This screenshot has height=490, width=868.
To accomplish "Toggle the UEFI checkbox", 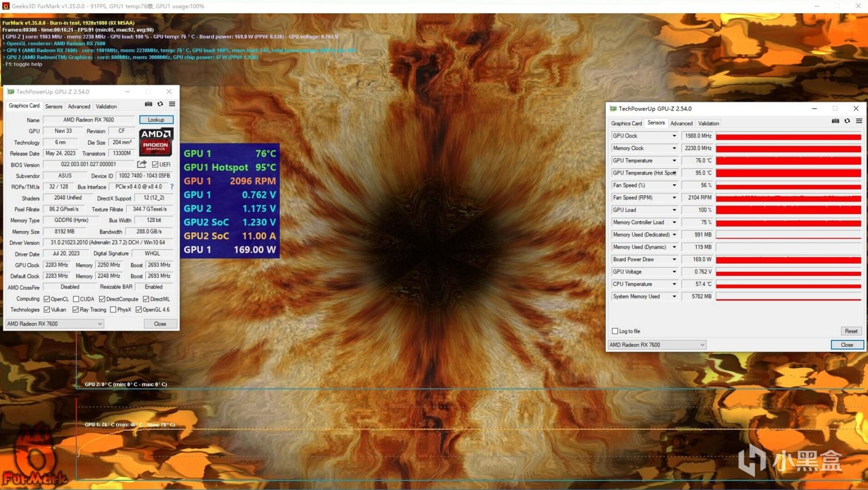I will click(x=155, y=165).
